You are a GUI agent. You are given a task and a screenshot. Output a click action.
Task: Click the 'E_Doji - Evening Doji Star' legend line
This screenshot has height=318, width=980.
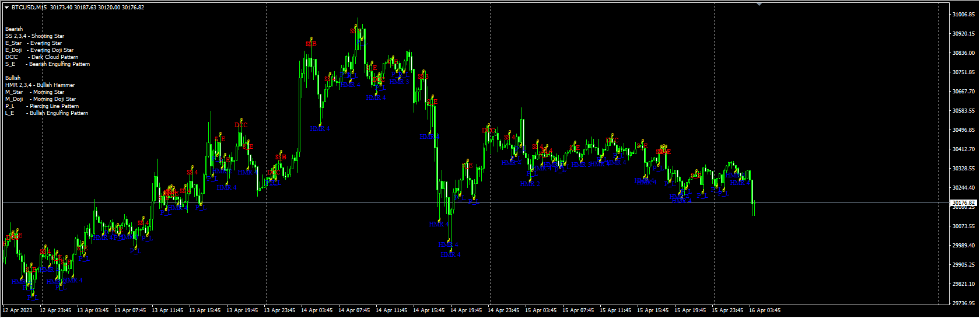[x=40, y=50]
